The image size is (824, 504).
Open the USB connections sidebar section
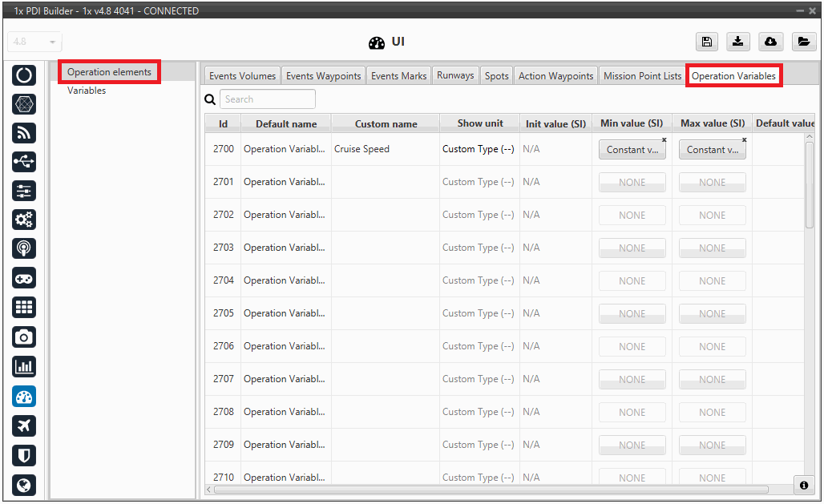pos(24,162)
